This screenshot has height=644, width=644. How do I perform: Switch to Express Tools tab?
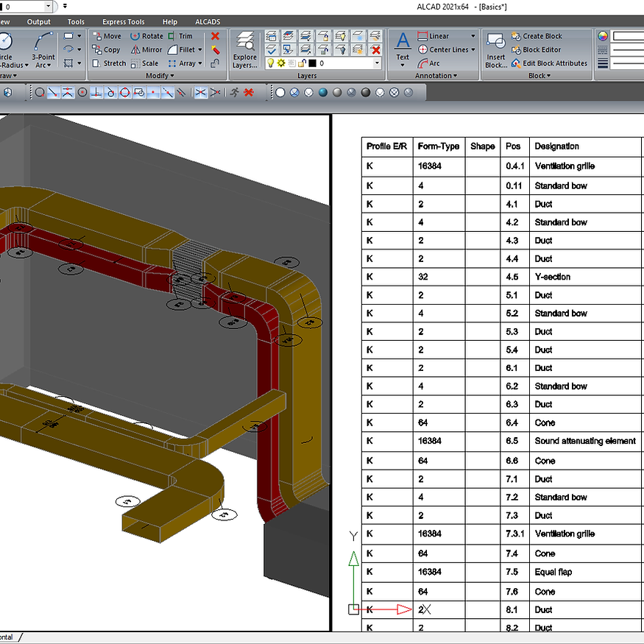(123, 22)
